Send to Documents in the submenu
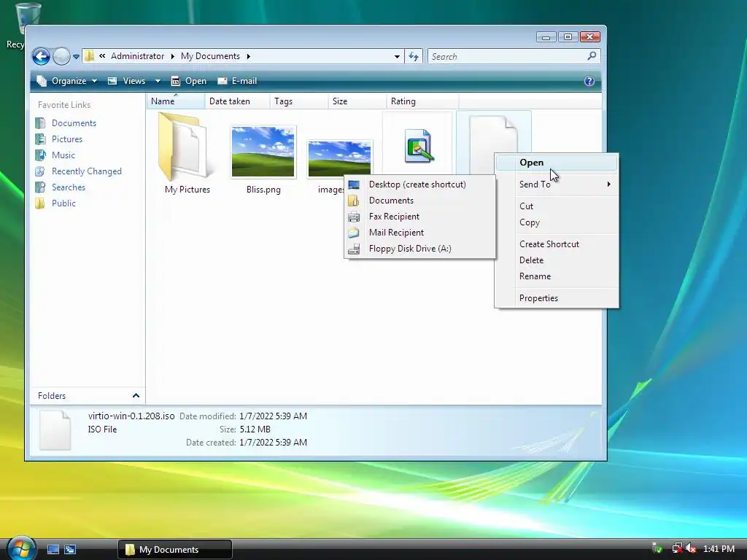 [x=419, y=201]
